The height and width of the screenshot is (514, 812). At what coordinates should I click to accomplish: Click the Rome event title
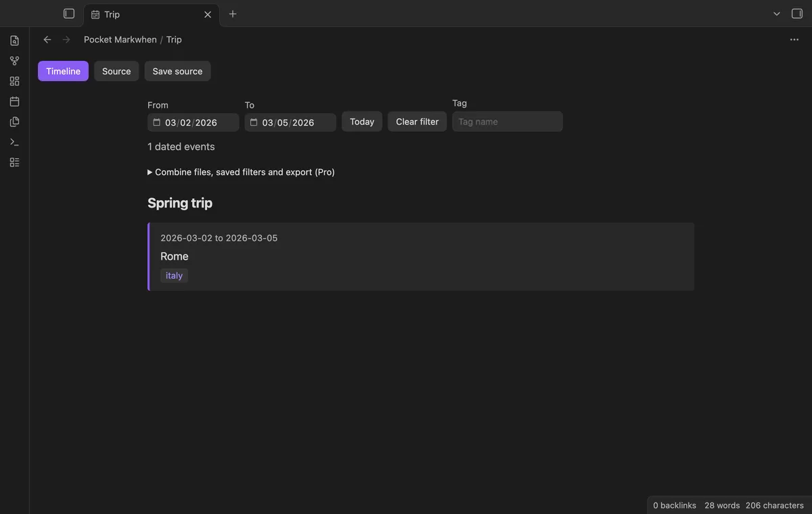point(175,256)
